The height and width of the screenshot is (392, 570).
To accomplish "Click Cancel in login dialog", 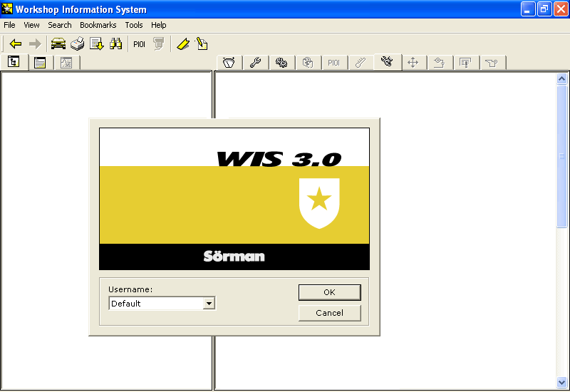I will coord(329,313).
